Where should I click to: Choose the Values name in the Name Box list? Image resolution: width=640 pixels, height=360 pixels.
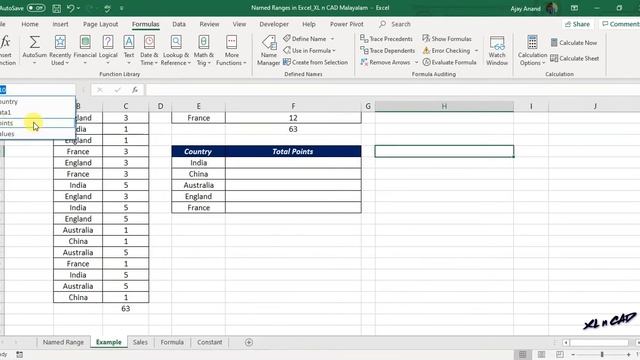click(x=38, y=134)
